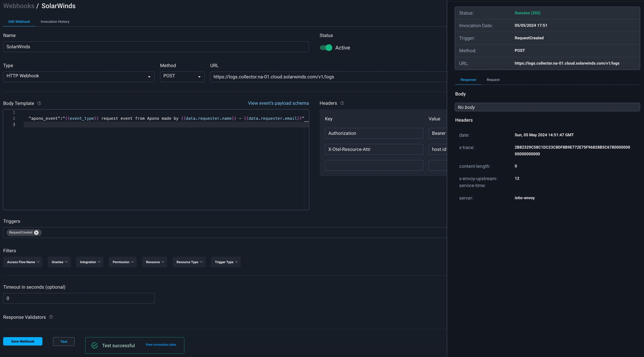Expand the Trigger Type filter
The width and height of the screenshot is (644, 357).
click(226, 262)
